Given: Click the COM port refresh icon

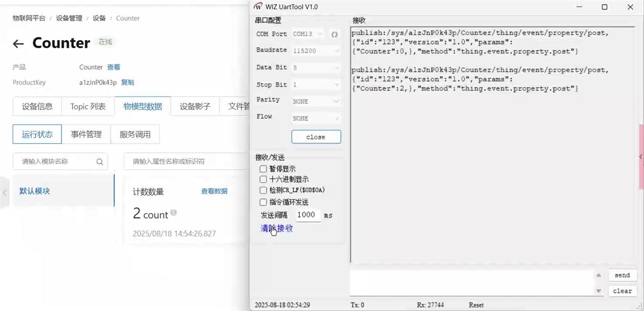Looking at the screenshot, I should 334,34.
